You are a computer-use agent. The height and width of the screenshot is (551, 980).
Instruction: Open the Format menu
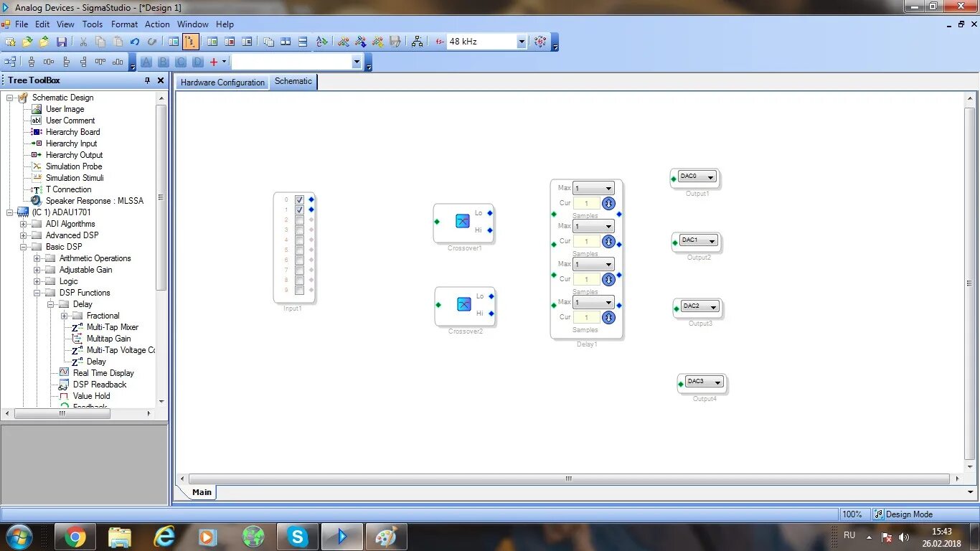tap(124, 24)
